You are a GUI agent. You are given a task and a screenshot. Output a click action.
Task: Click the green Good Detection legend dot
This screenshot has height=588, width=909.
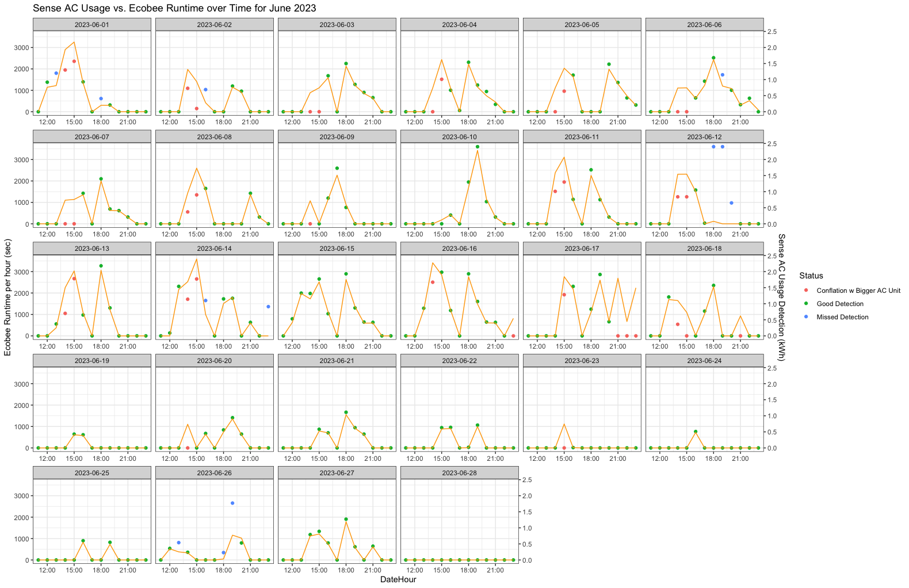point(805,304)
